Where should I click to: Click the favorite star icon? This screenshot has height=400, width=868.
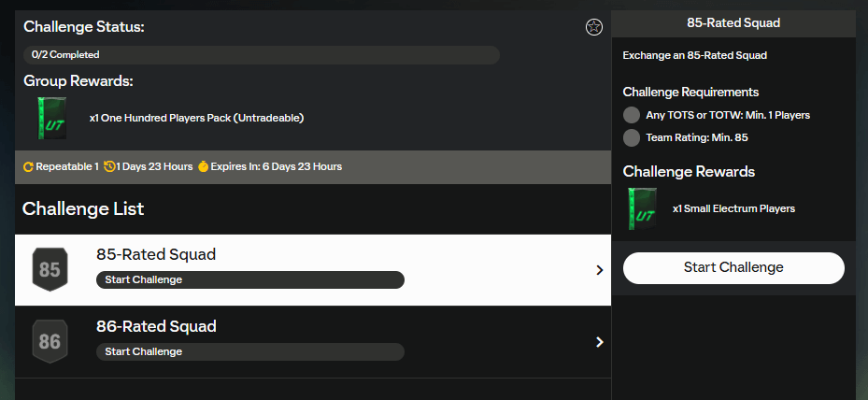[593, 27]
